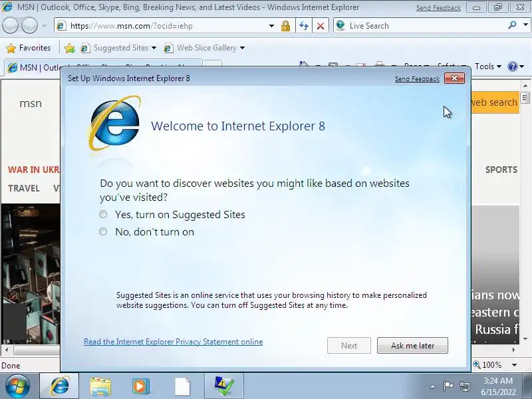532x399 pixels.
Task: Click the Windows Start orb
Action: [x=17, y=386]
